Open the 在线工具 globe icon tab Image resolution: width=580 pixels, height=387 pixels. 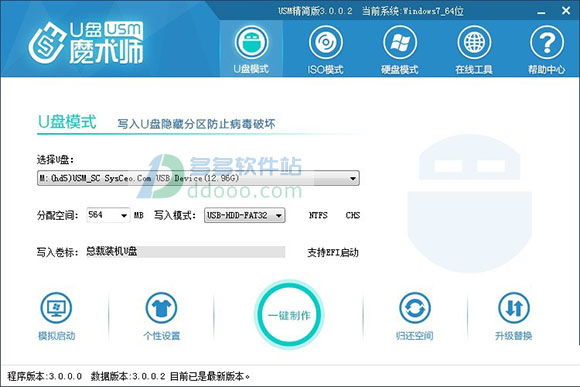[x=474, y=42]
